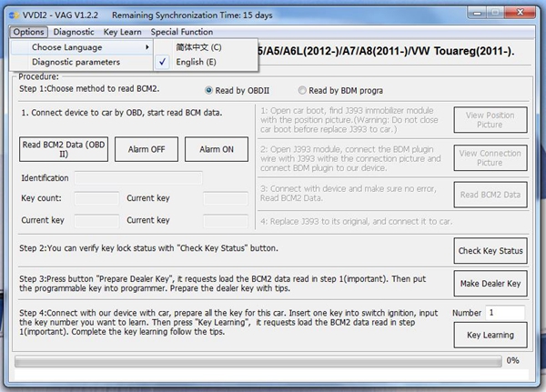Click the Alarm ON button
The height and width of the screenshot is (392, 546).
(x=217, y=149)
